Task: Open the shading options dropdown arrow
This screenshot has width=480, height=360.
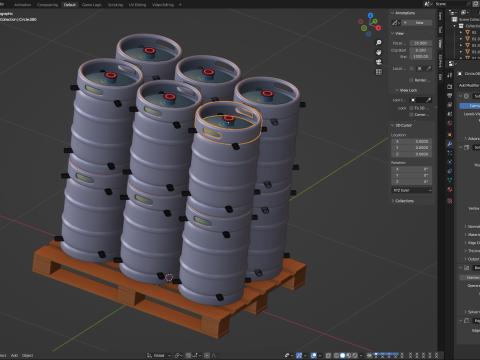Action: click(x=361, y=355)
